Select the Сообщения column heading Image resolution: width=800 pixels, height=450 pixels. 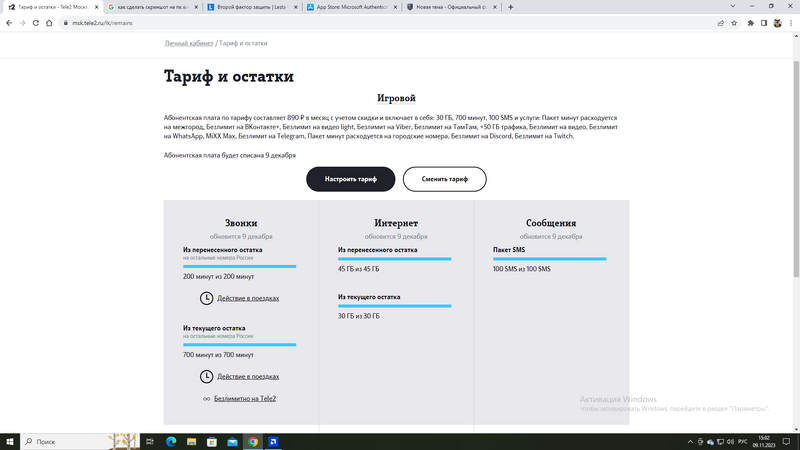click(x=551, y=223)
